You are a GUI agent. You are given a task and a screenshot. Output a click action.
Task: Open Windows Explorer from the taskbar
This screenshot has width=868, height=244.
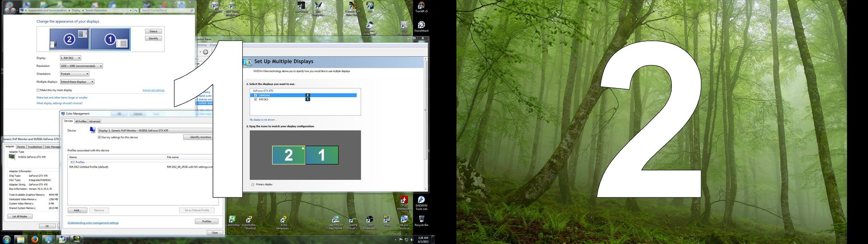(x=20, y=239)
